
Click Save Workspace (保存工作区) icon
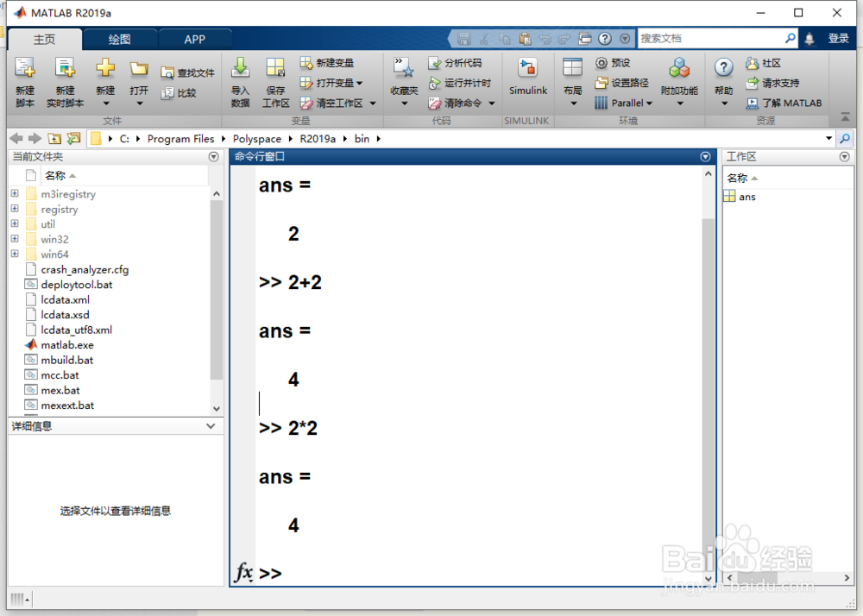(x=275, y=68)
